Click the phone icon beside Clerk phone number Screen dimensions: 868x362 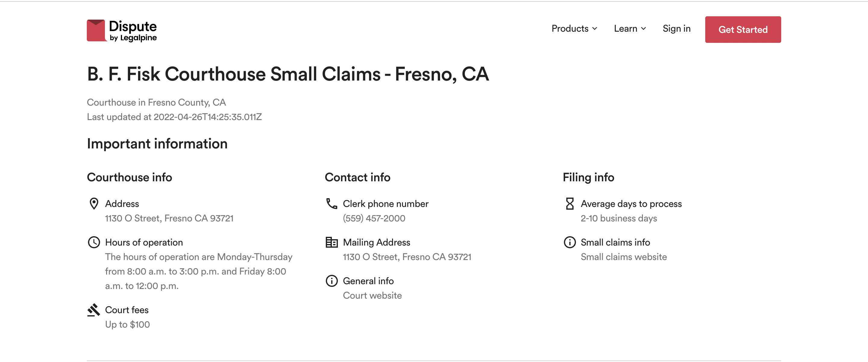(332, 204)
